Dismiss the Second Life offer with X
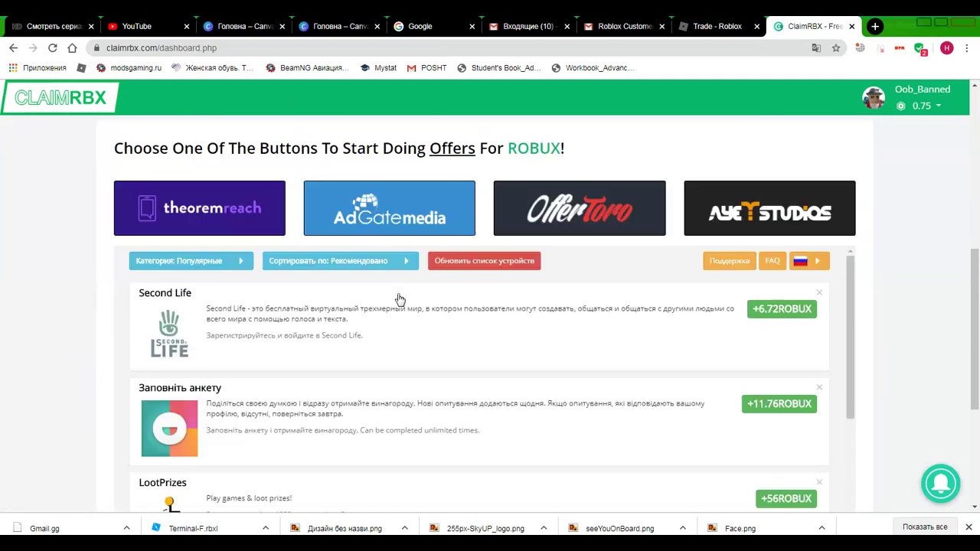This screenshot has height=551, width=980. point(819,292)
